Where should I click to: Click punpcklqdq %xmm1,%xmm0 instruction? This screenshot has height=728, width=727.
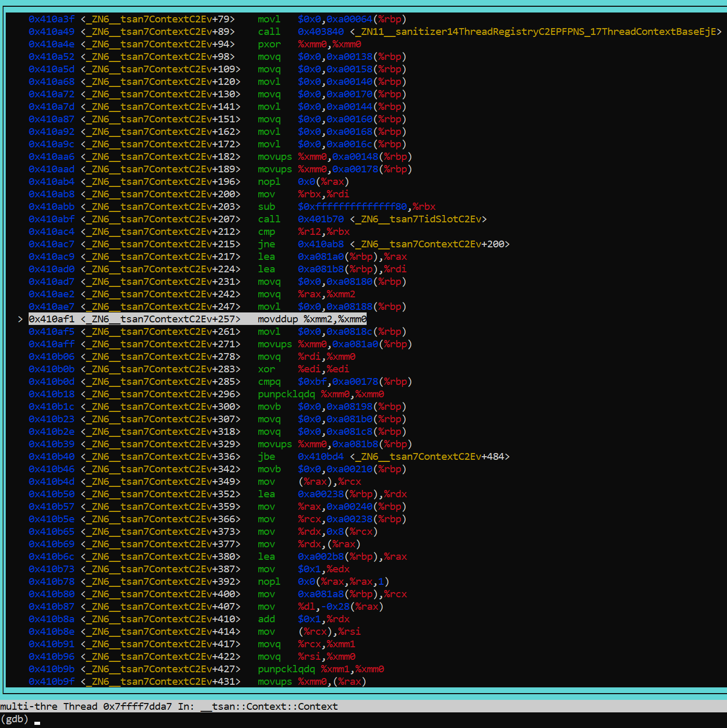pyautogui.click(x=321, y=669)
